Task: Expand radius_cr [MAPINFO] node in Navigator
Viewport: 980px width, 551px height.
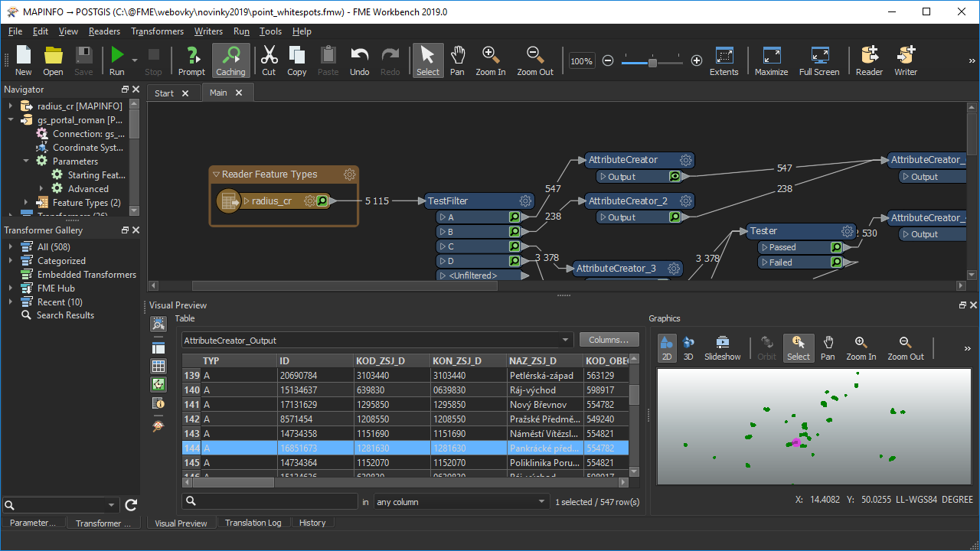Action: pos(11,106)
